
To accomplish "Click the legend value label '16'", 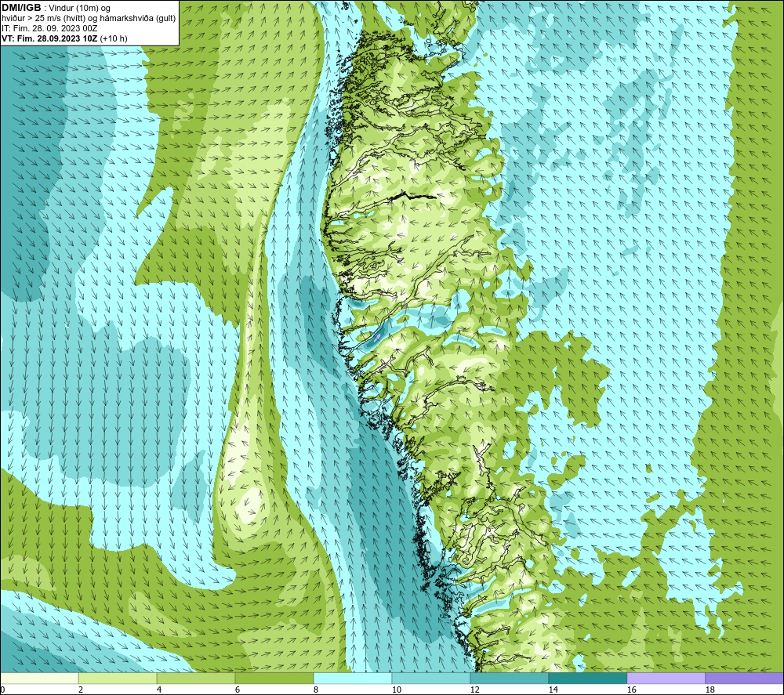I will click(x=631, y=690).
